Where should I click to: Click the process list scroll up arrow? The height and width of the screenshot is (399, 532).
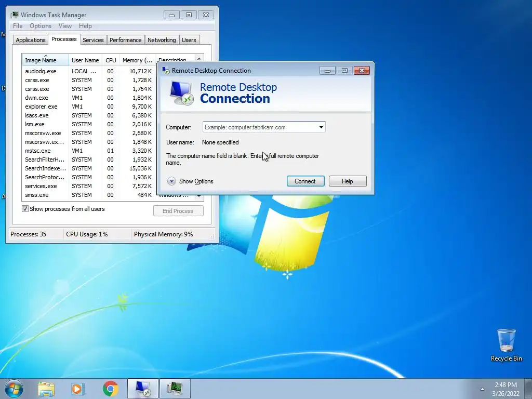click(199, 59)
